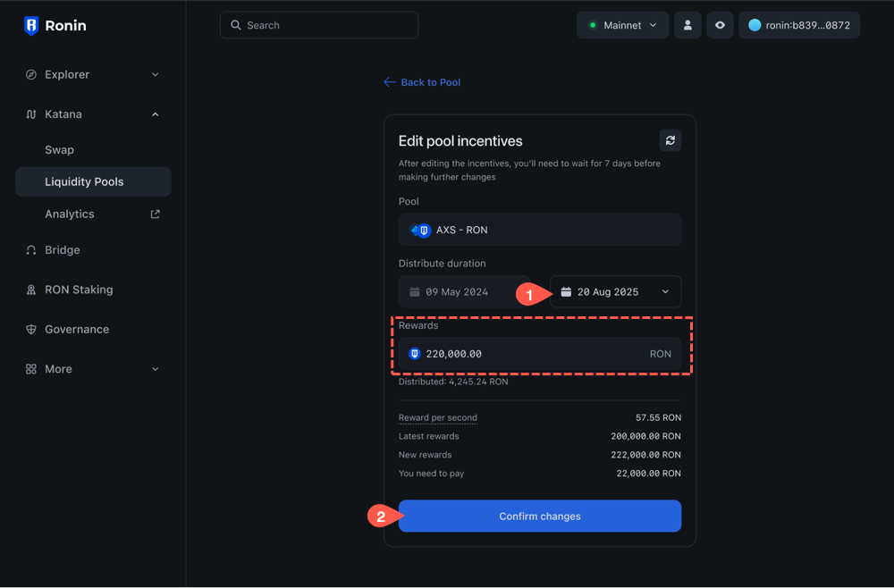Open the user profile icon
Image resolution: width=894 pixels, height=588 pixels.
[687, 25]
